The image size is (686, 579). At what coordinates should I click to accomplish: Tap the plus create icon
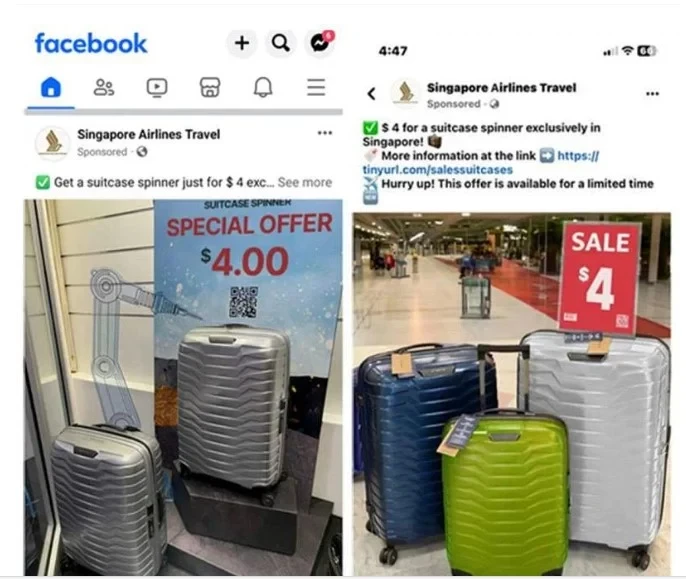242,43
